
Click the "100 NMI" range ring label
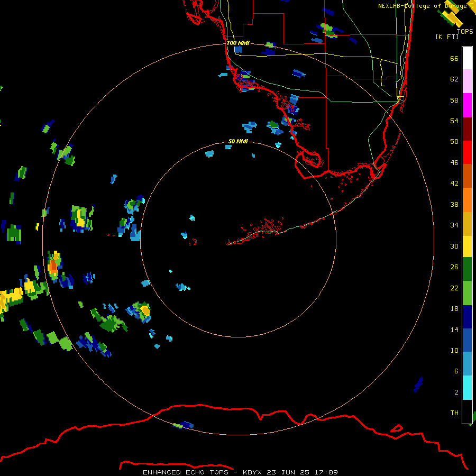(238, 43)
